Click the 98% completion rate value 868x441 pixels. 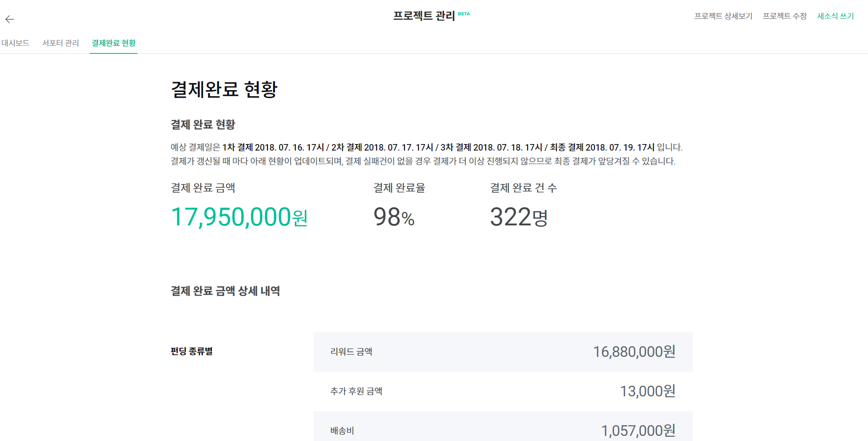coord(394,217)
